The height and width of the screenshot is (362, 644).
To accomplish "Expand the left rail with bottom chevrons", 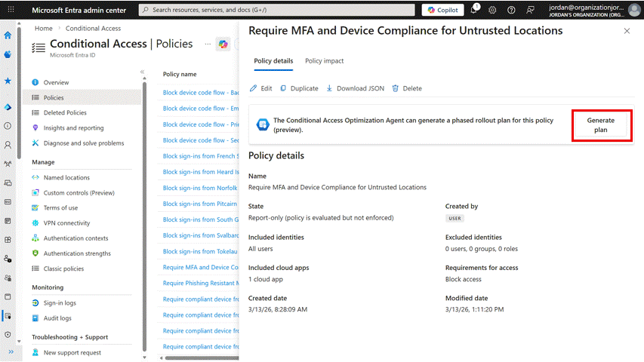I will click(11, 351).
